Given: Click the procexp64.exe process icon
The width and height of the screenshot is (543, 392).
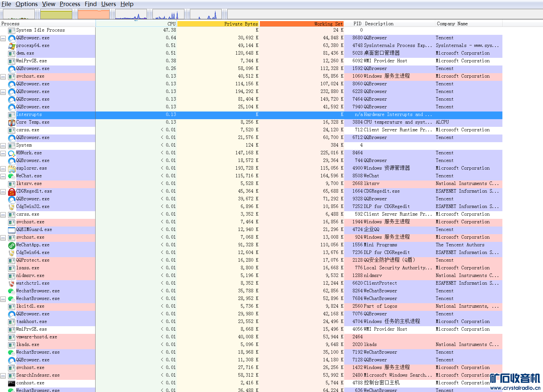Looking at the screenshot, I should point(12,46).
